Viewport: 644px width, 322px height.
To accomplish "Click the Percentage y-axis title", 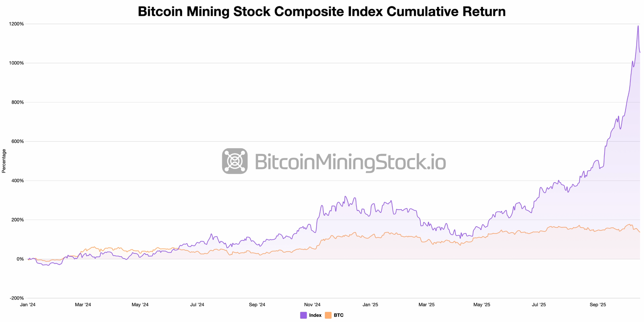I will (x=4, y=161).
